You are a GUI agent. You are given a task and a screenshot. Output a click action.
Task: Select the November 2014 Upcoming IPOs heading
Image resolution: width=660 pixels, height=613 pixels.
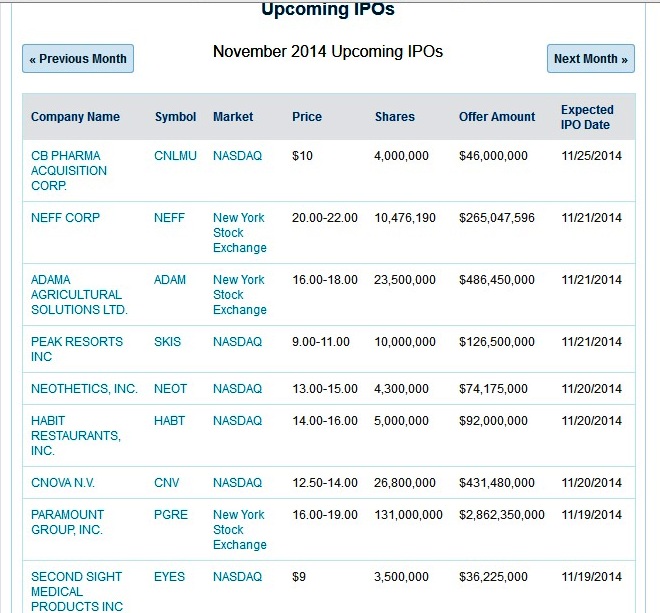pos(328,51)
